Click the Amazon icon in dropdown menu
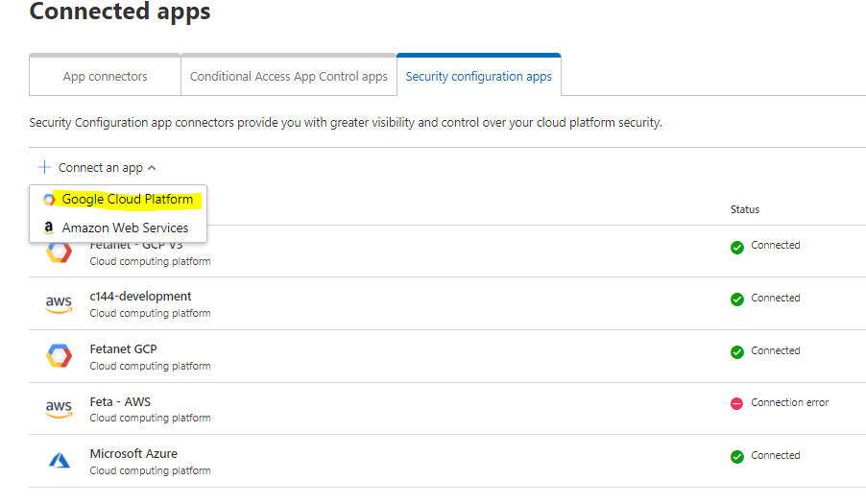 coord(49,228)
